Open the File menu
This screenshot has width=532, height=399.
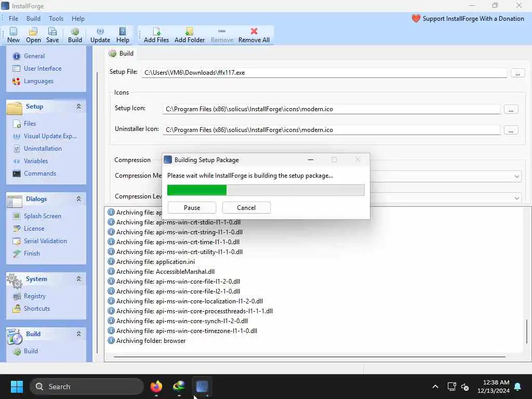[14, 19]
